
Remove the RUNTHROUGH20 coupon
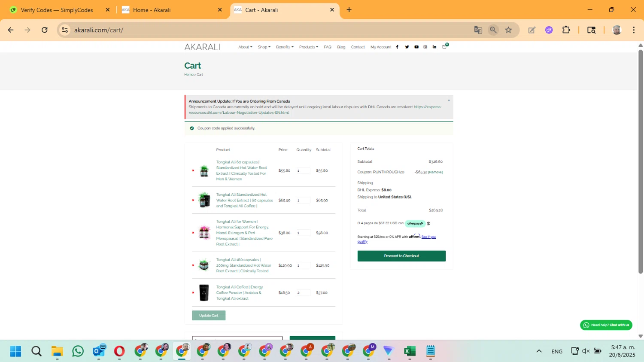click(435, 172)
